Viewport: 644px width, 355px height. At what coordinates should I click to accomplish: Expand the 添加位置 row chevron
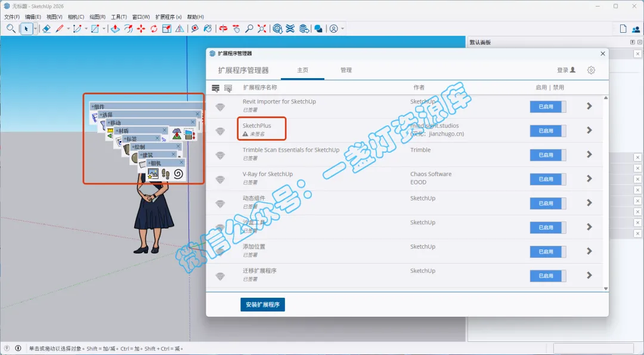pyautogui.click(x=589, y=251)
